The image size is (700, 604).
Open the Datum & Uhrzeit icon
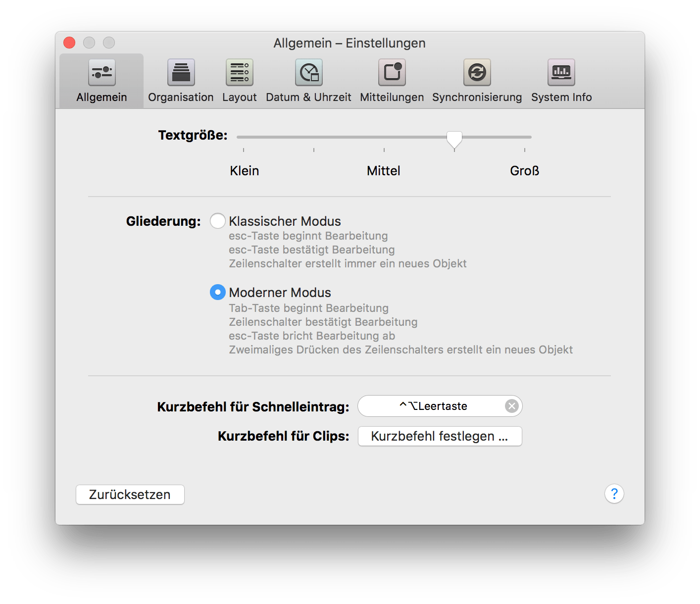[308, 73]
